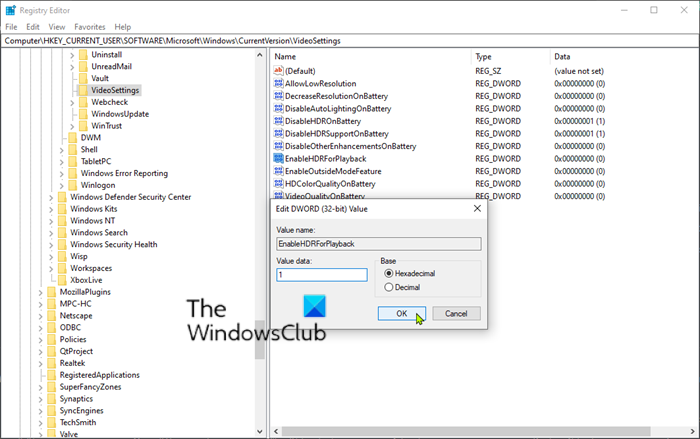Image resolution: width=700 pixels, height=439 pixels.
Task: Click the DWORD icon next to DisableHDRSupportOnBattery
Action: click(x=279, y=134)
